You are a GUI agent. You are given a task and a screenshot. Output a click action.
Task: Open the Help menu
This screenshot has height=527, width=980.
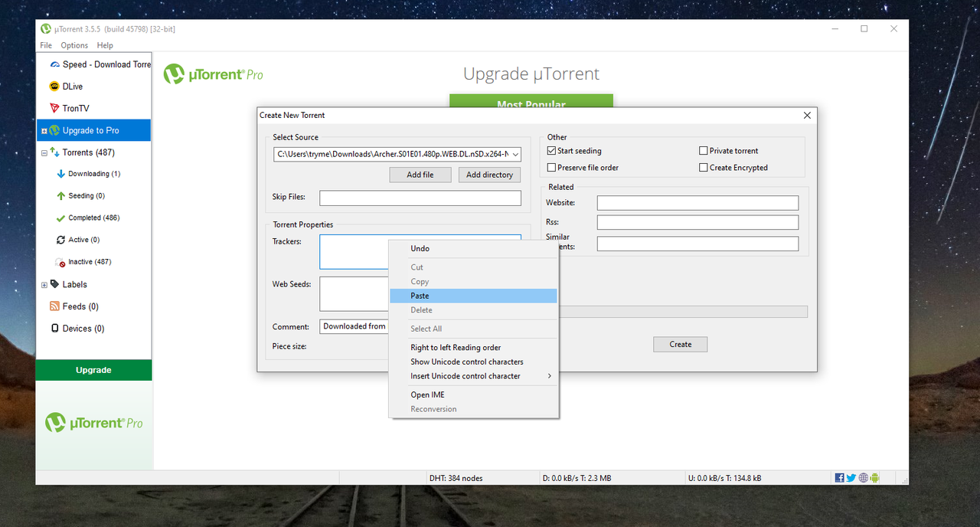(105, 45)
